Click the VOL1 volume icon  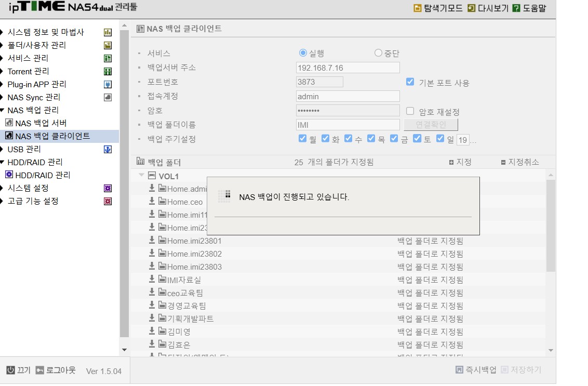pos(152,176)
